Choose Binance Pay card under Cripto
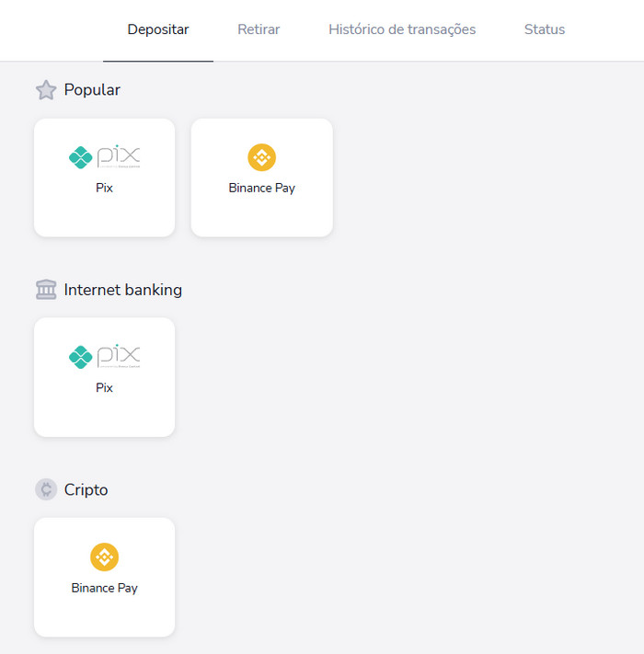644x654 pixels. [104, 578]
